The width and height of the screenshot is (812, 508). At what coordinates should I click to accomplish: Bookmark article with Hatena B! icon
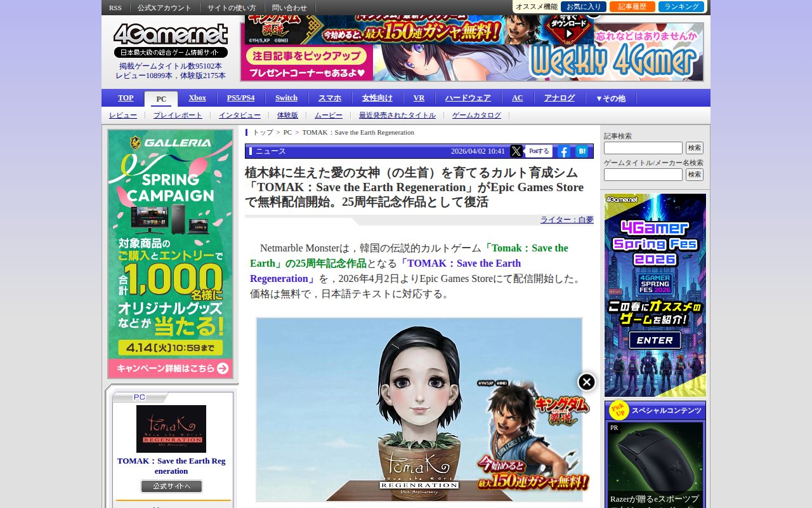tap(582, 151)
